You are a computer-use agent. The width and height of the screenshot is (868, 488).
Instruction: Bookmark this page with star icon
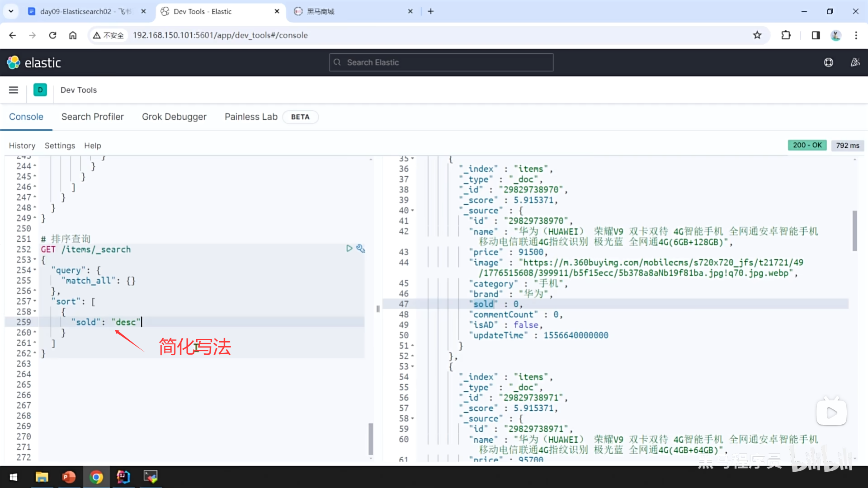point(757,35)
